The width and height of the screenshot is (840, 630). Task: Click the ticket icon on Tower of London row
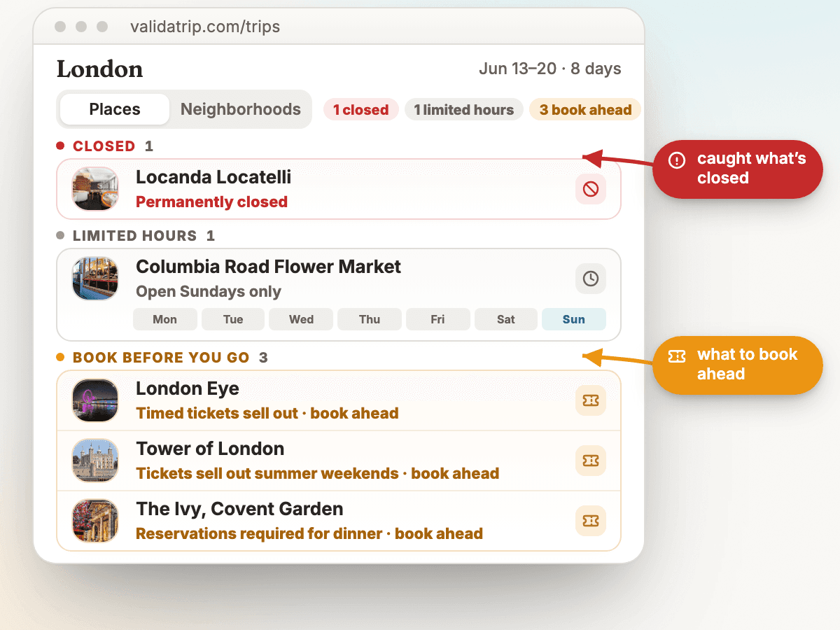coord(591,461)
